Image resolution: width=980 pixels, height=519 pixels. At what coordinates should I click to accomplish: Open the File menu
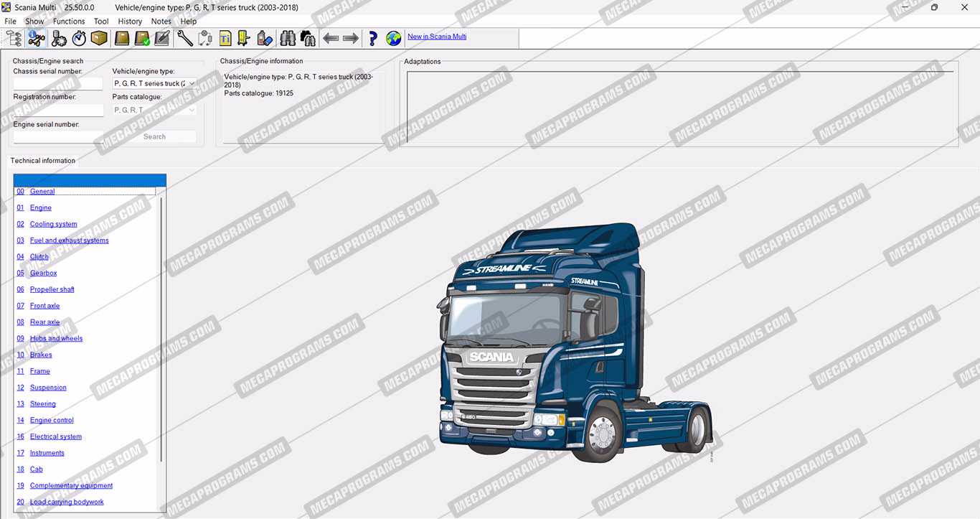tap(11, 22)
